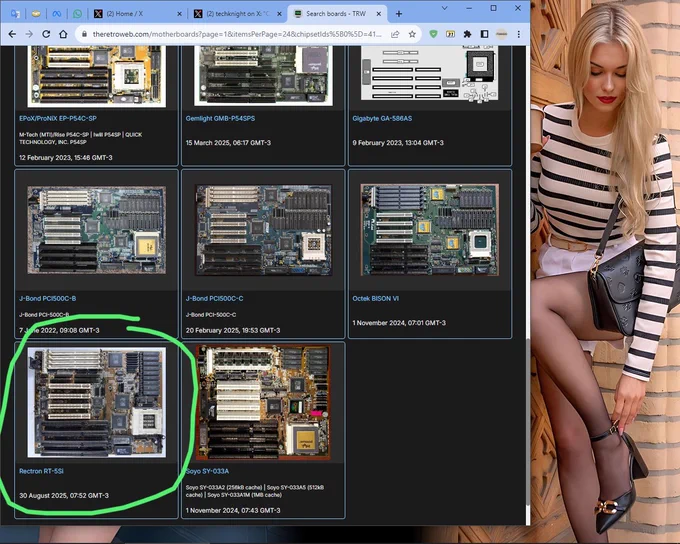
Task: Click the EPoX EP-P54C-SP motherboard photo
Action: tap(96, 75)
